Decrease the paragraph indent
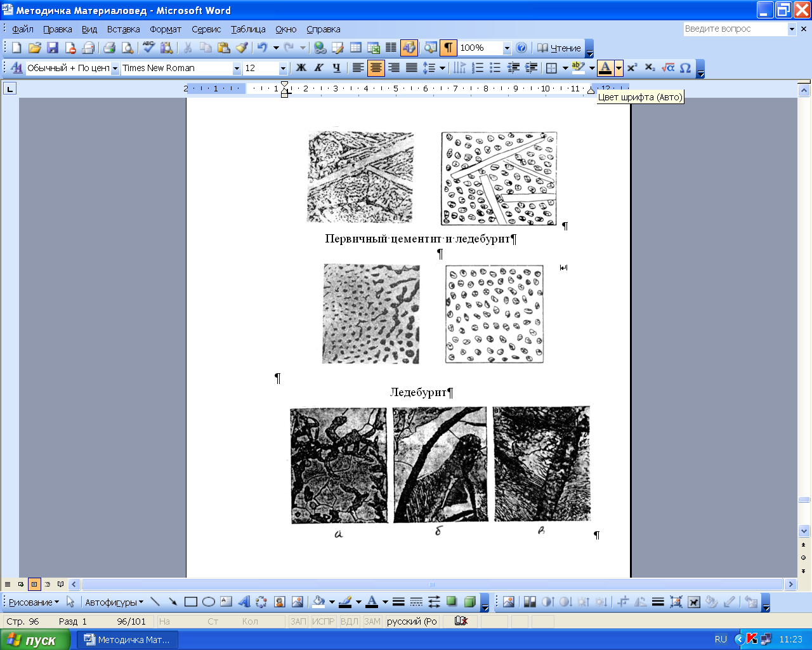This screenshot has width=812, height=650. click(x=514, y=68)
